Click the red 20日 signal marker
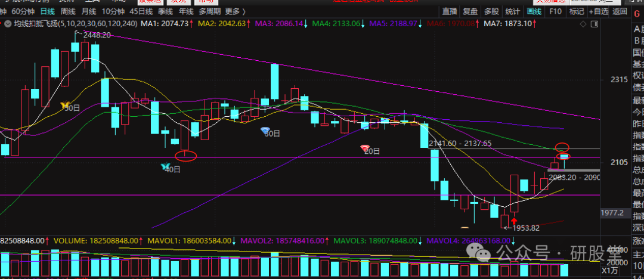The image size is (644, 279). point(365,148)
